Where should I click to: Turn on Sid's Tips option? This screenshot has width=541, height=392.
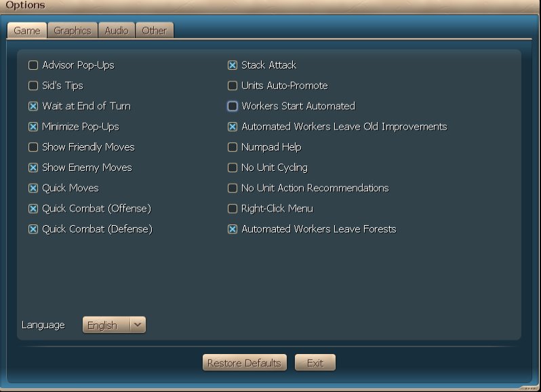coord(33,86)
